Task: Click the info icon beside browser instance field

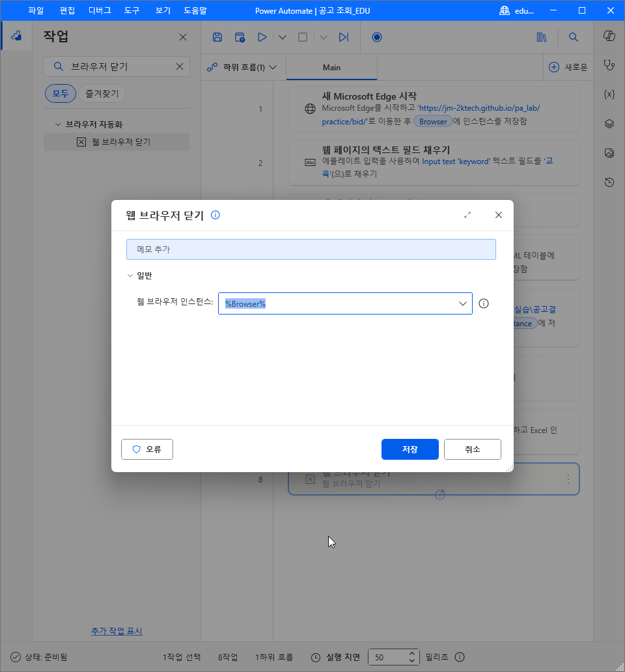Action: pyautogui.click(x=484, y=303)
